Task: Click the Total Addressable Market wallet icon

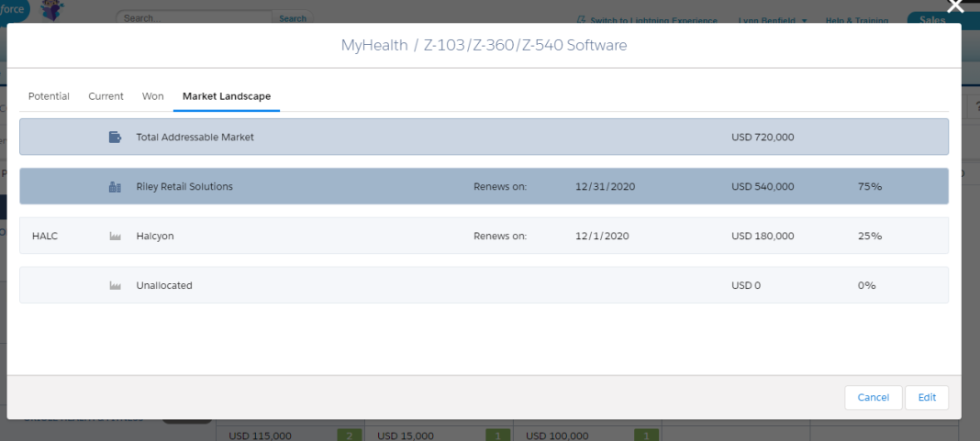Action: 115,137
